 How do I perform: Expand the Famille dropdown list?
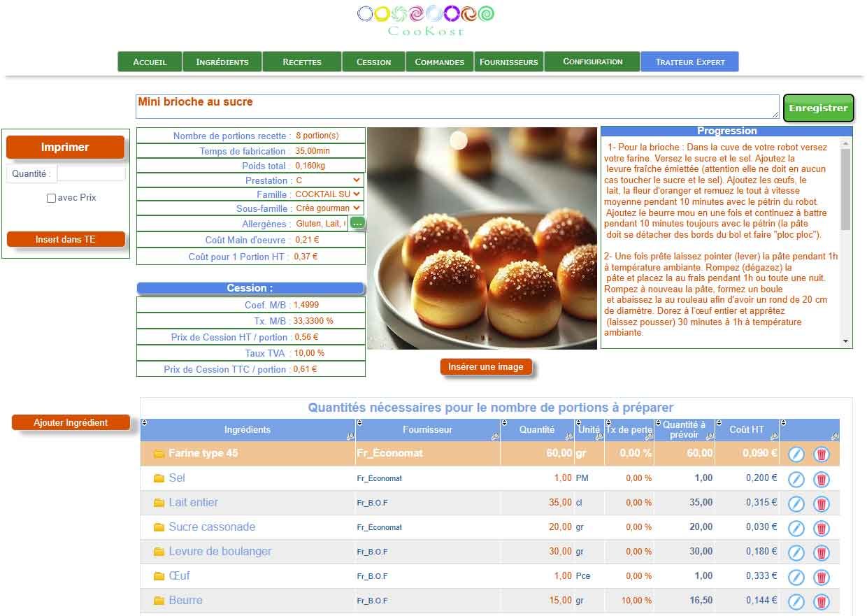click(329, 194)
